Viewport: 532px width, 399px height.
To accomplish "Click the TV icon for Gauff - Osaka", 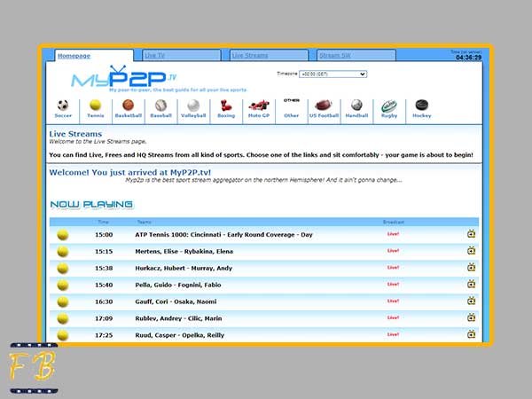I will [471, 301].
